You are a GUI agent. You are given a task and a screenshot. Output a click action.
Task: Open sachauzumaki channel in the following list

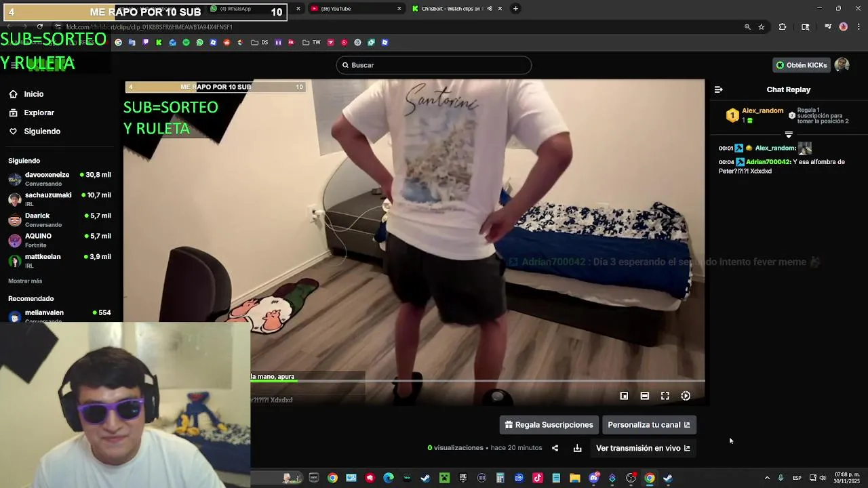[x=60, y=199]
